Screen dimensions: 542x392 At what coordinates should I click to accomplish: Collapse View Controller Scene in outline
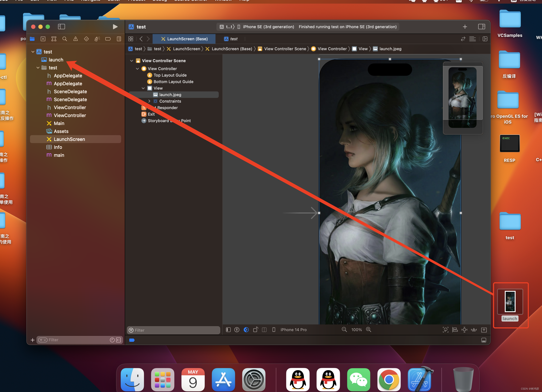pyautogui.click(x=131, y=61)
